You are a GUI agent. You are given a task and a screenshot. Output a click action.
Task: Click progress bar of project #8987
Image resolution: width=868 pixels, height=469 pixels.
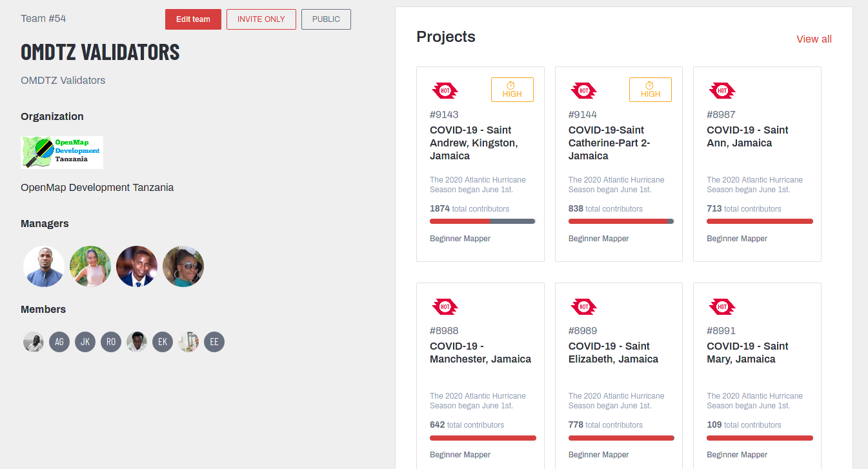(760, 221)
